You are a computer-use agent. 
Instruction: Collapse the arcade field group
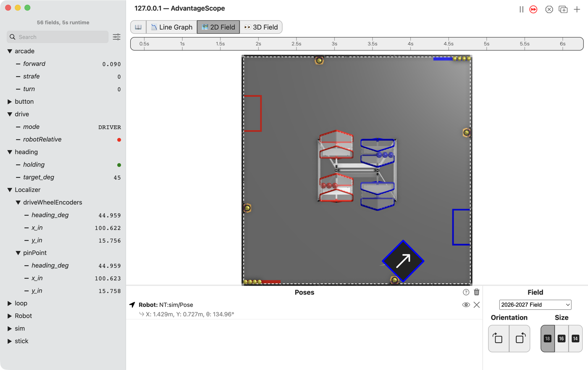tap(10, 51)
